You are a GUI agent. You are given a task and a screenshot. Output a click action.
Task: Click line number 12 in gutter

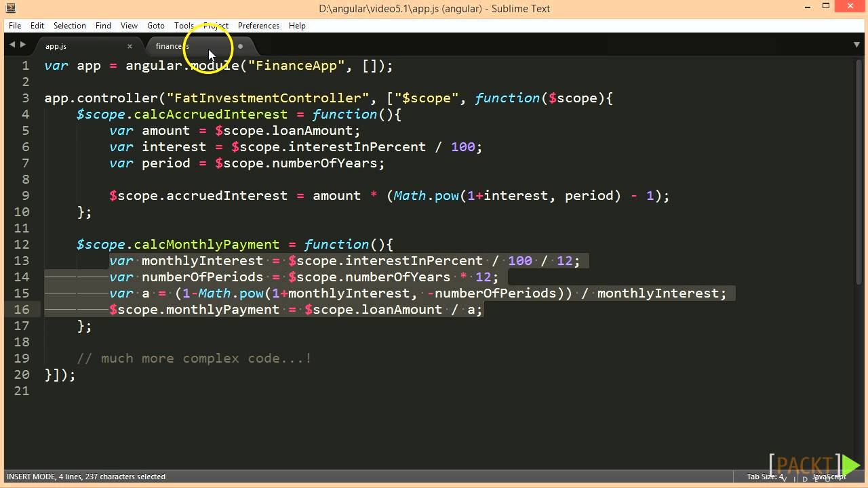(22, 245)
